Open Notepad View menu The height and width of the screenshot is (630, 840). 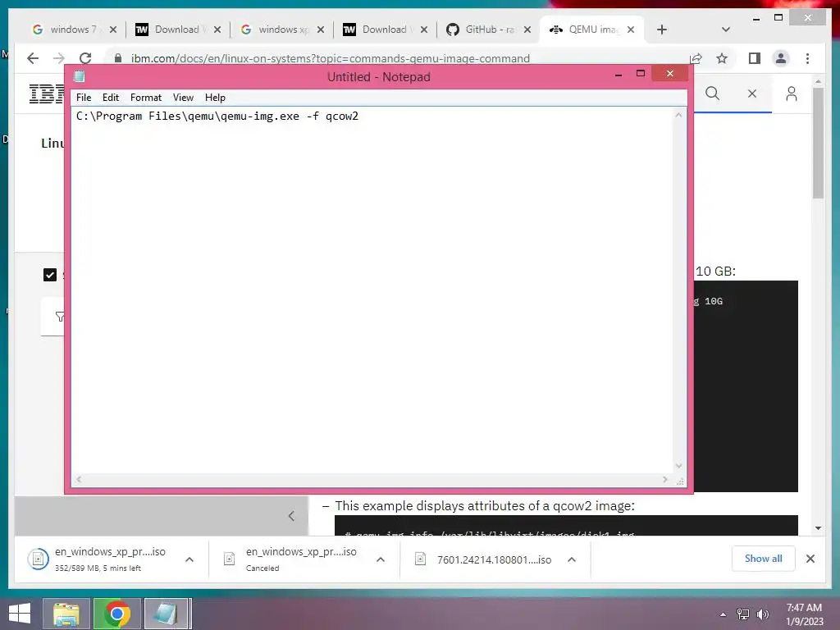[x=183, y=98]
